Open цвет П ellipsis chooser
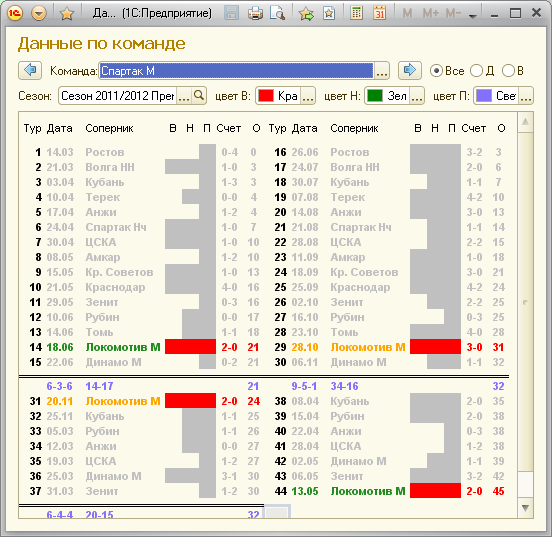The height and width of the screenshot is (537, 552). click(x=526, y=96)
